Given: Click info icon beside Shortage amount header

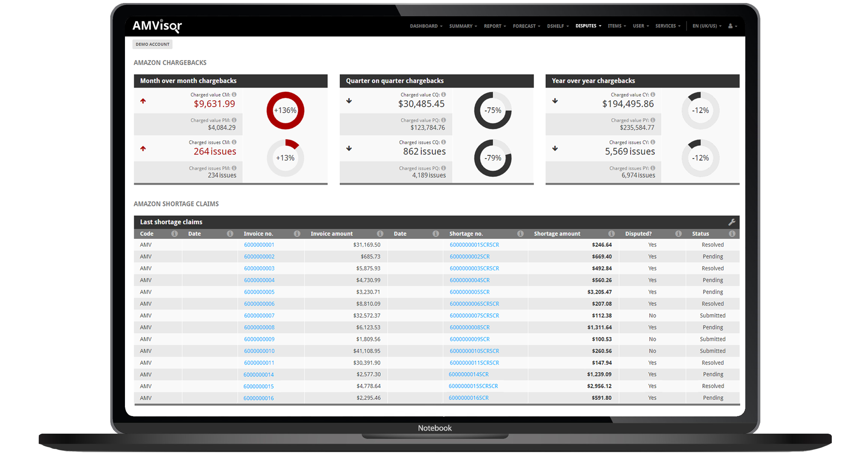Looking at the screenshot, I should pyautogui.click(x=611, y=234).
